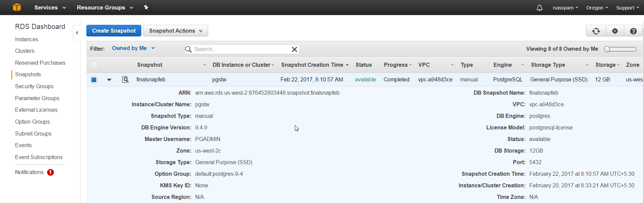Open the Support dropdown menu

tap(628, 7)
